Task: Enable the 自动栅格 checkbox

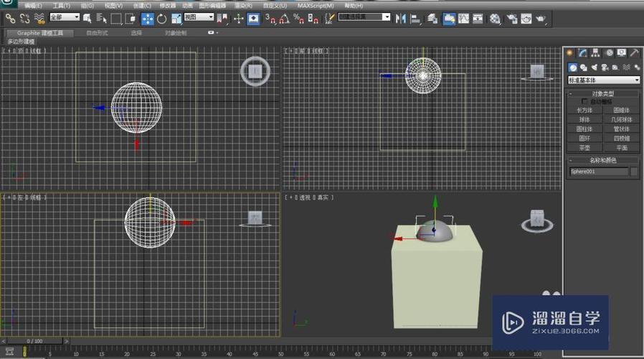Action: point(584,102)
